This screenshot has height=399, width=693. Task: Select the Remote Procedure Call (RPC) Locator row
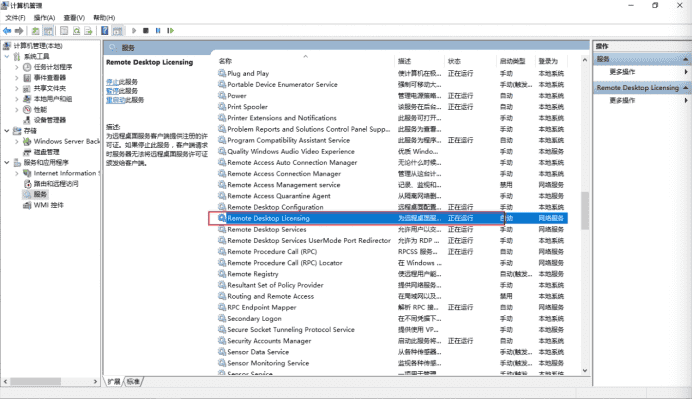coord(392,262)
